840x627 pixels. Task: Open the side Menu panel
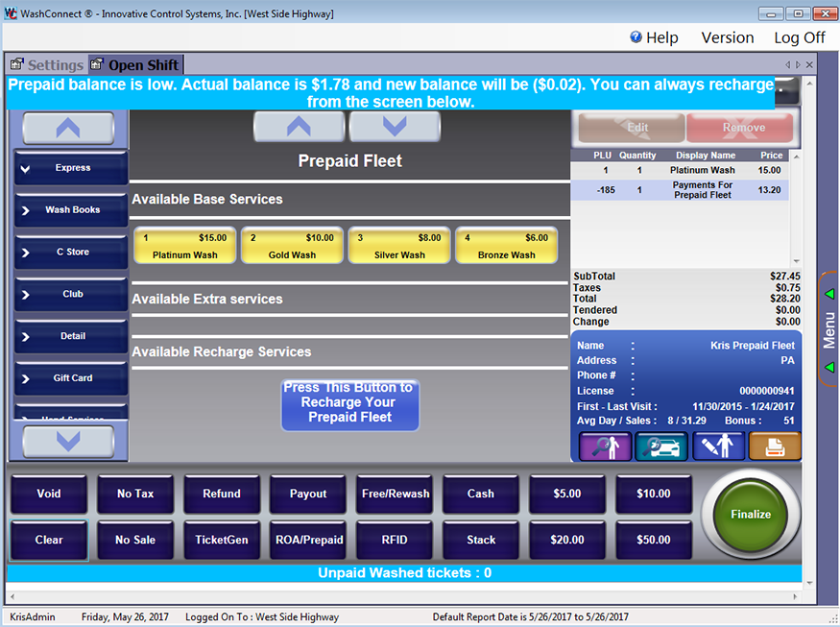[x=829, y=329]
